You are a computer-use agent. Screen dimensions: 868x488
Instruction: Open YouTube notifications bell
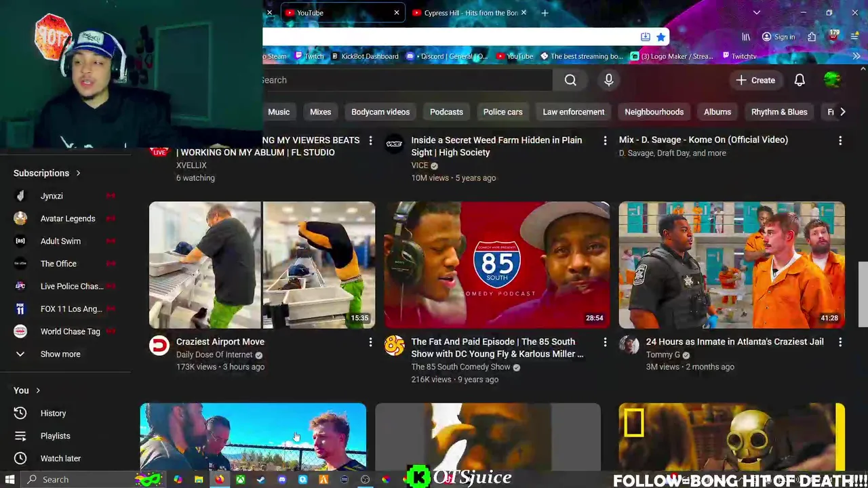click(800, 80)
